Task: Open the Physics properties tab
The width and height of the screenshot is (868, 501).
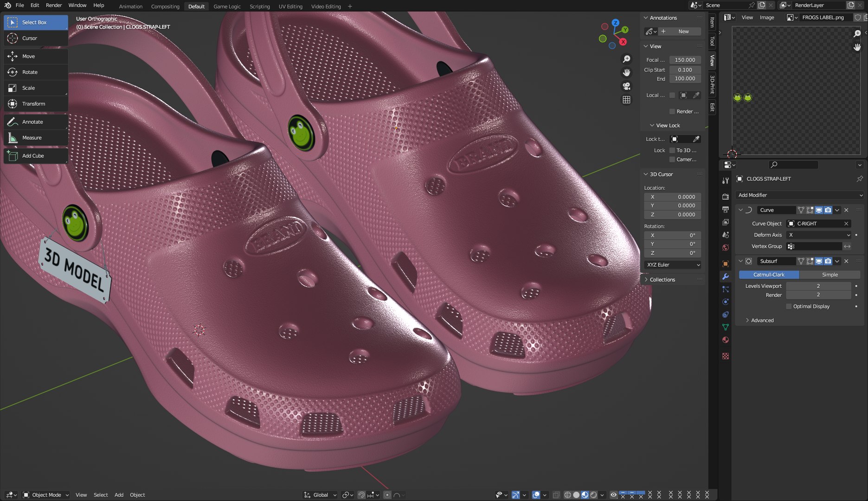Action: 726,302
